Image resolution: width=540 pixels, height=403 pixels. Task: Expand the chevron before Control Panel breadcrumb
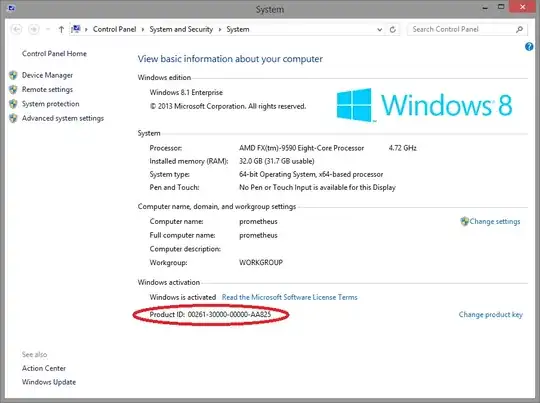coord(86,30)
